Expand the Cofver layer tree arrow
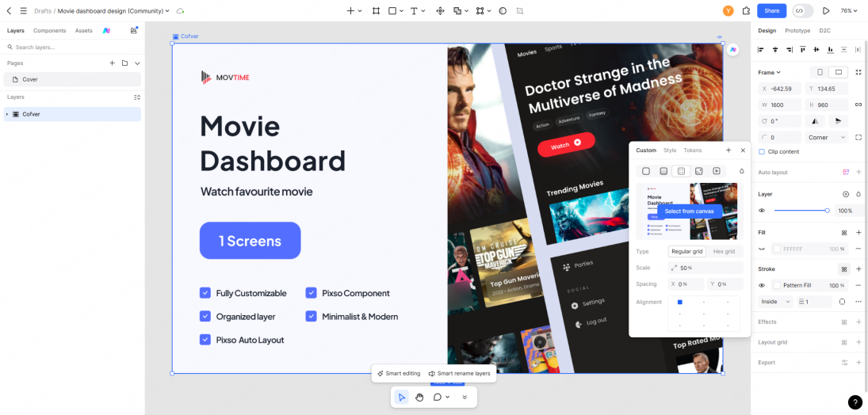This screenshot has height=415, width=868. coord(7,114)
